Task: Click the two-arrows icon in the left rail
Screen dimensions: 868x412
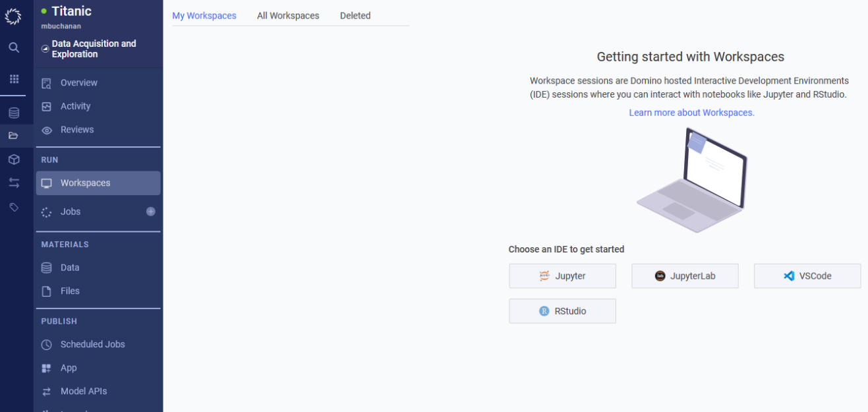Action: (14, 183)
